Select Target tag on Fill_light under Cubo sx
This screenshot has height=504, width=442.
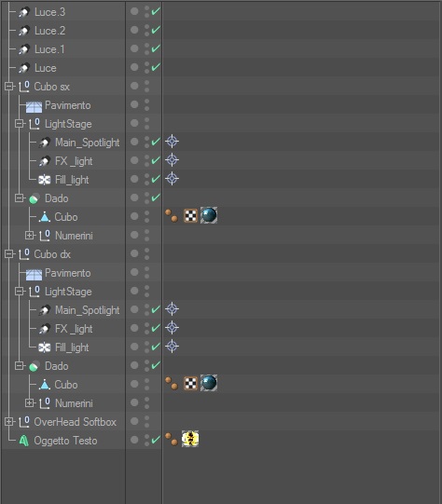[x=173, y=178]
